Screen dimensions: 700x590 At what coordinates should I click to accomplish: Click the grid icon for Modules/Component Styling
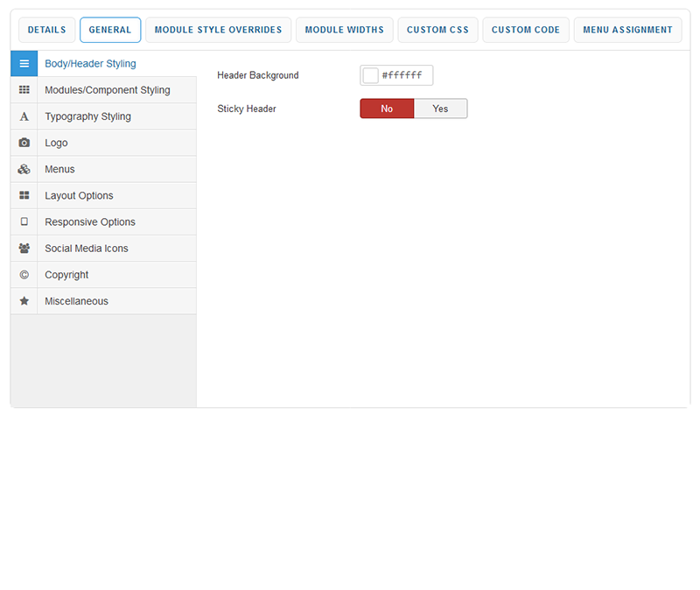pos(24,90)
